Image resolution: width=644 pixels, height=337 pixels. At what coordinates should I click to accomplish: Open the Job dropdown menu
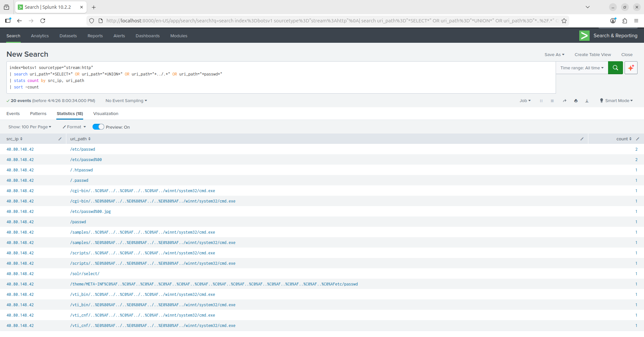[x=525, y=101]
